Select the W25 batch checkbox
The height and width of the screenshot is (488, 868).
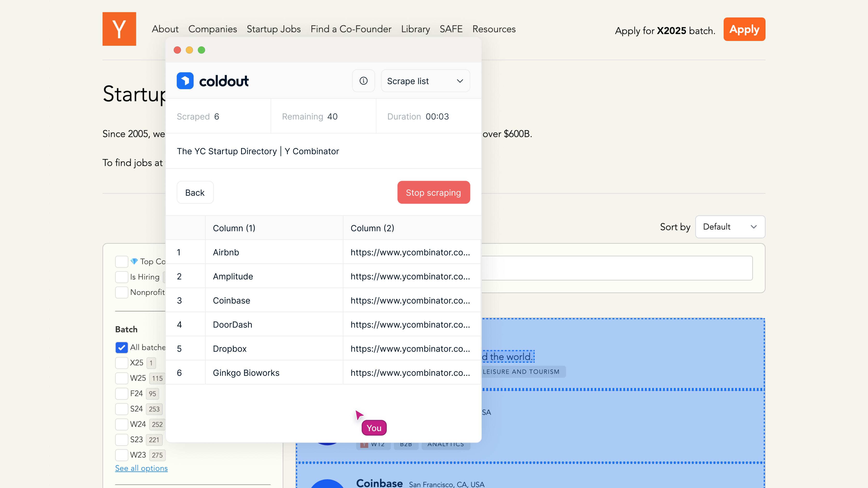[121, 378]
